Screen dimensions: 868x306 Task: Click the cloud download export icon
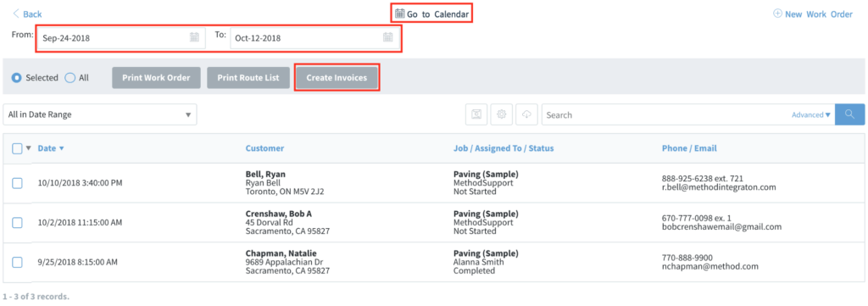tap(526, 114)
